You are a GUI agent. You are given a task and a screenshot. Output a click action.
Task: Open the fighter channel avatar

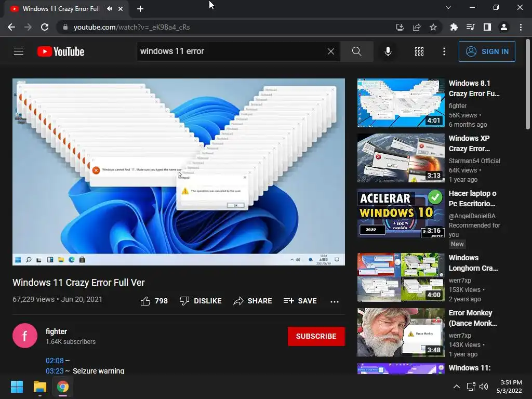[25, 336]
